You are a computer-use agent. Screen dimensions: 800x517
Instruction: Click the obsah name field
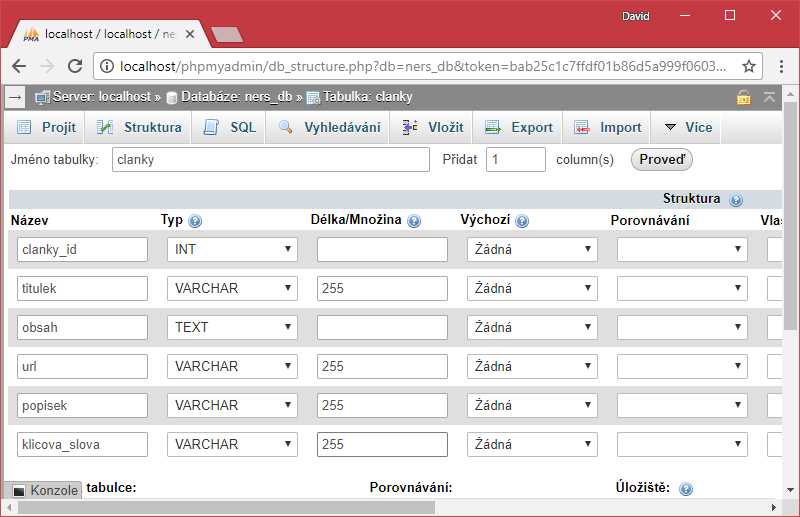pyautogui.click(x=82, y=327)
